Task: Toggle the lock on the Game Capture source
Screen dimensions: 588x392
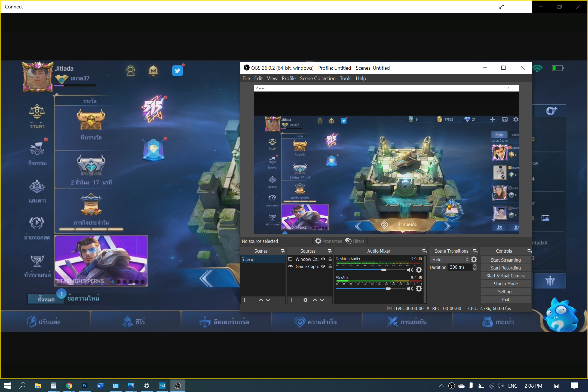Action: pos(330,267)
